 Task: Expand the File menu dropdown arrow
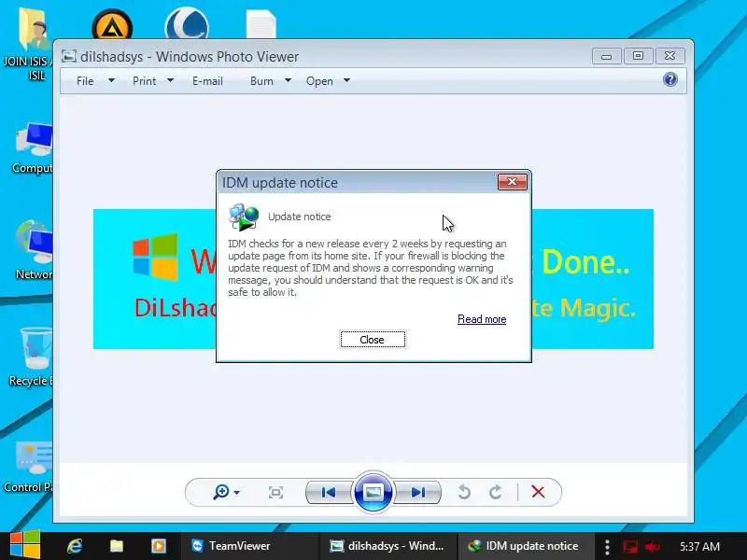coord(111,80)
